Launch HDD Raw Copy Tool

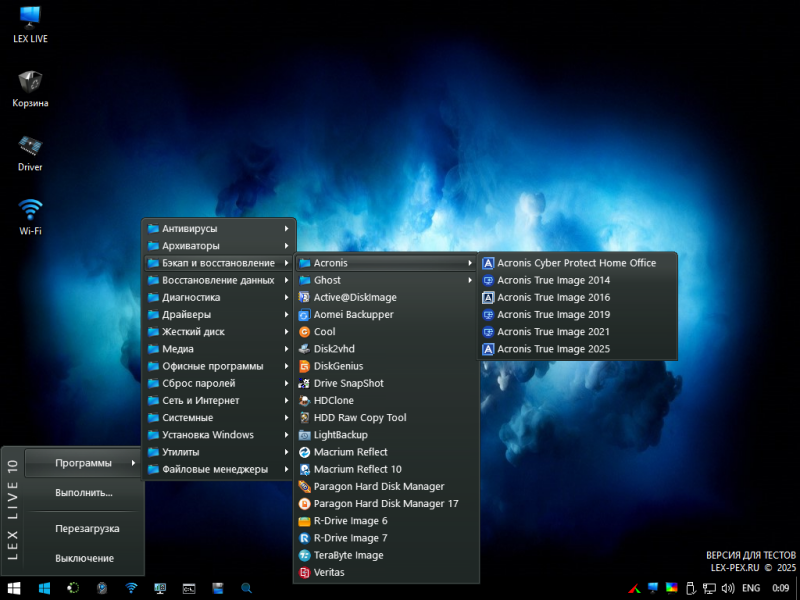(x=359, y=417)
